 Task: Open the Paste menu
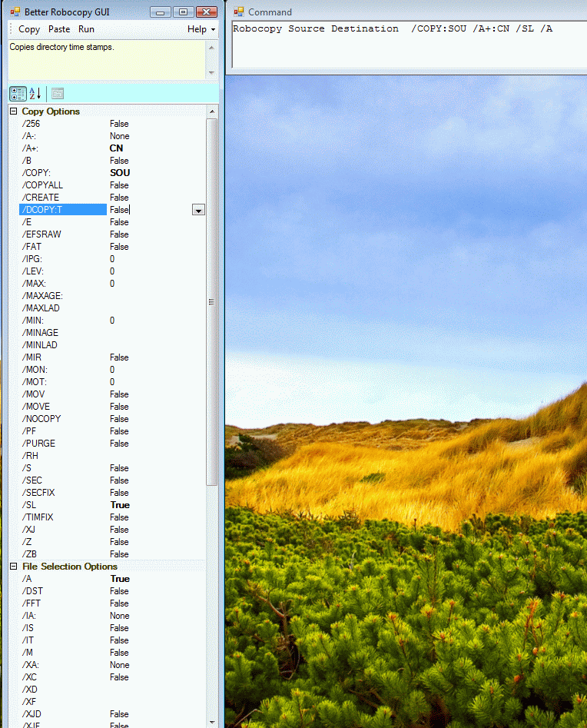59,29
